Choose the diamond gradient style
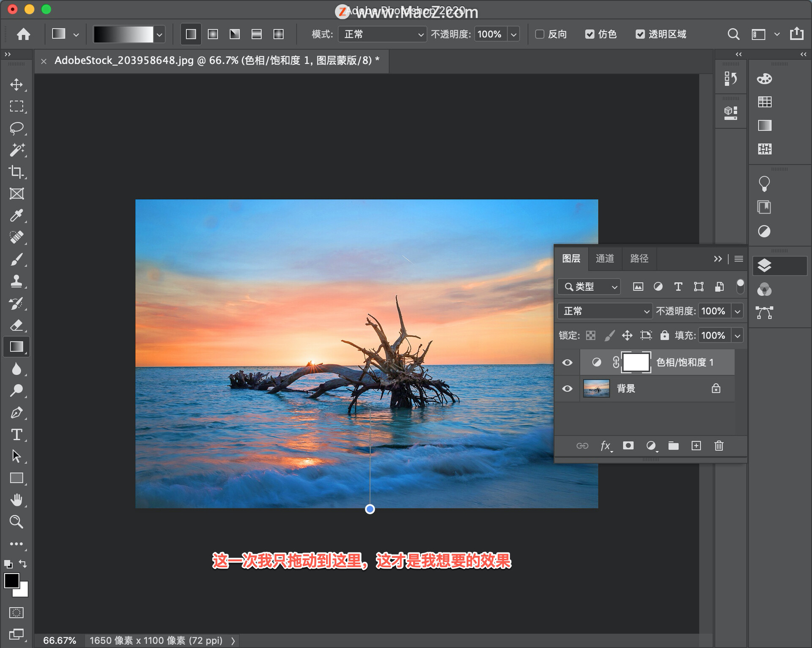812x648 pixels. [x=278, y=34]
